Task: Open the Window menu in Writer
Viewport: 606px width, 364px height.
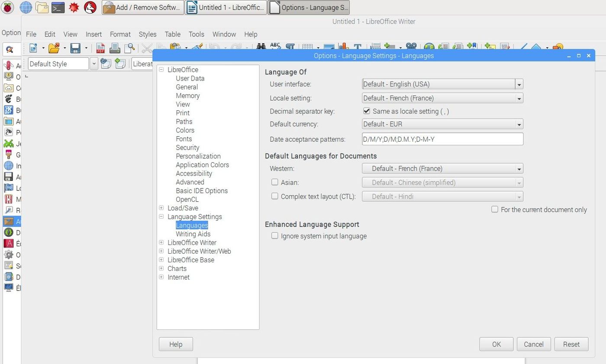Action: [224, 34]
